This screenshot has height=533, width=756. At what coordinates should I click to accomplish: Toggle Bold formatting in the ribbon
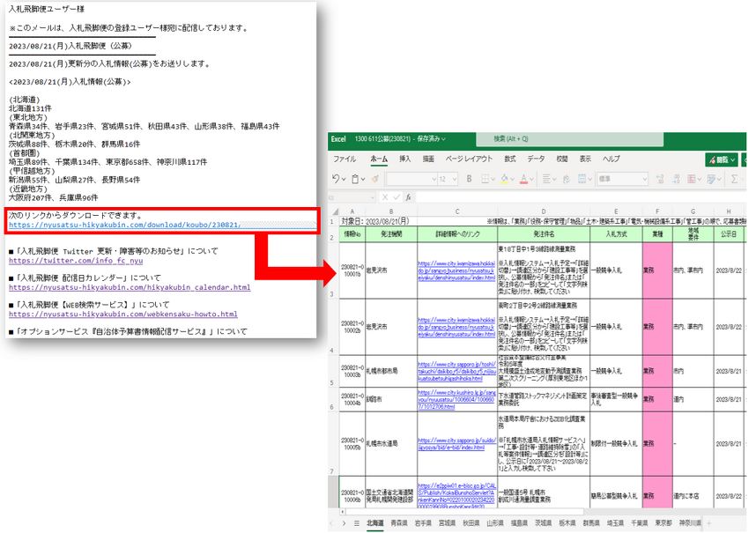pyautogui.click(x=469, y=179)
